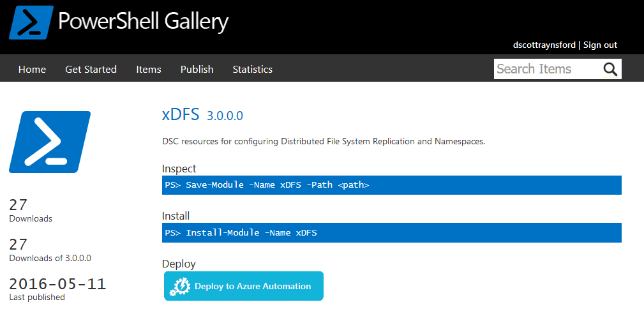Click the module description about DSC resources
Screen dimensions: 644x309
point(324,142)
